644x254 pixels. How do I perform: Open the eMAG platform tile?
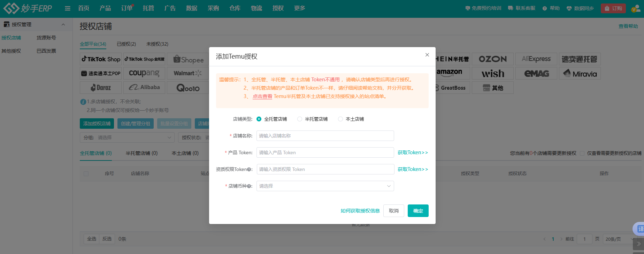point(536,74)
